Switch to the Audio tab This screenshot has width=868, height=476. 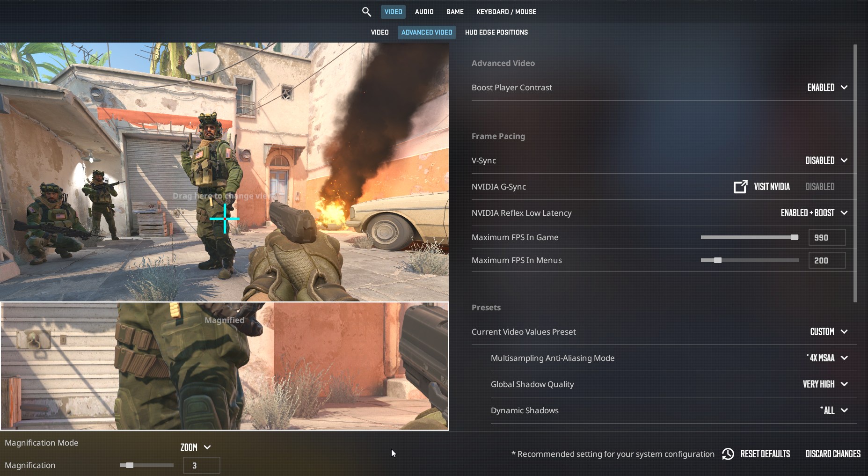pyautogui.click(x=424, y=11)
